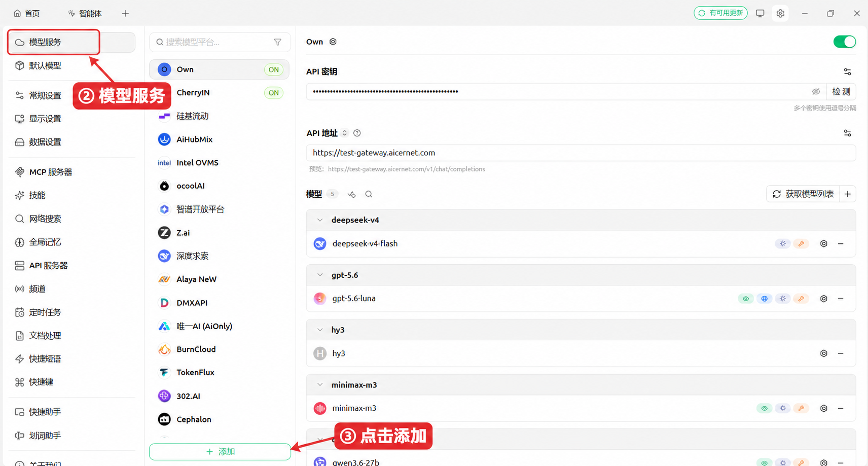Select the AiHubMix provider
868x466 pixels.
tap(219, 139)
